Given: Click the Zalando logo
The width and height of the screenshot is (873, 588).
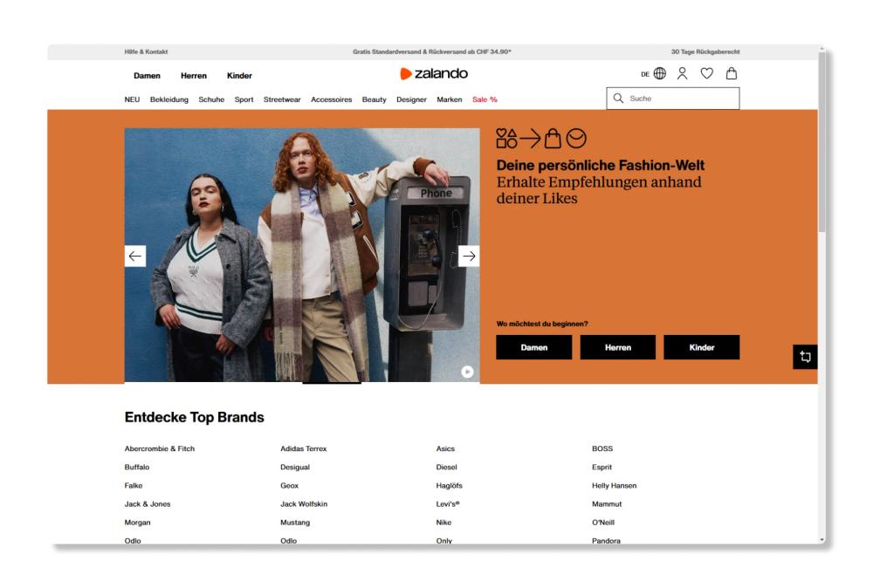Looking at the screenshot, I should click(434, 73).
